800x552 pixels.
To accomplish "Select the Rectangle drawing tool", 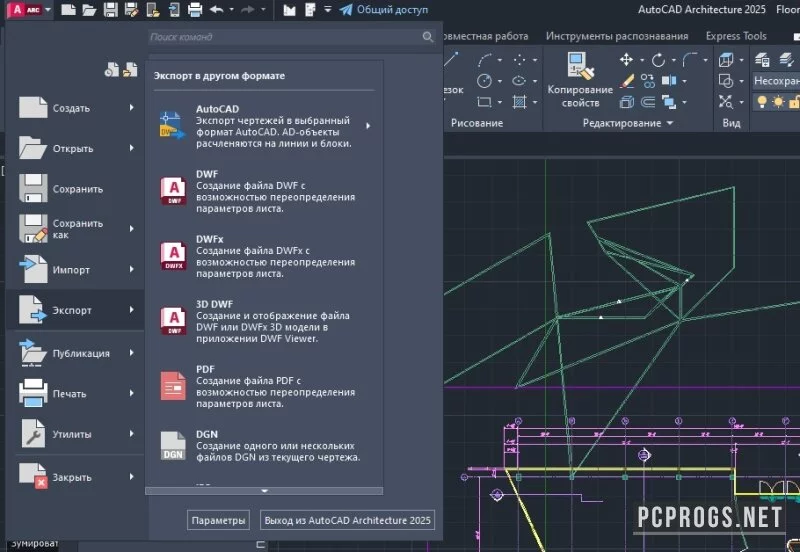I will pyautogui.click(x=484, y=102).
